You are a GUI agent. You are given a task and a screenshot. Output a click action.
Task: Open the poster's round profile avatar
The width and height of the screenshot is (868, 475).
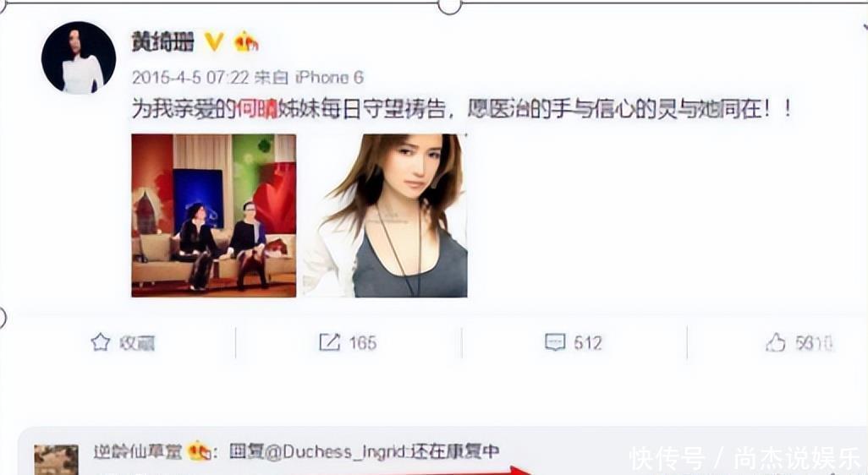[x=79, y=58]
